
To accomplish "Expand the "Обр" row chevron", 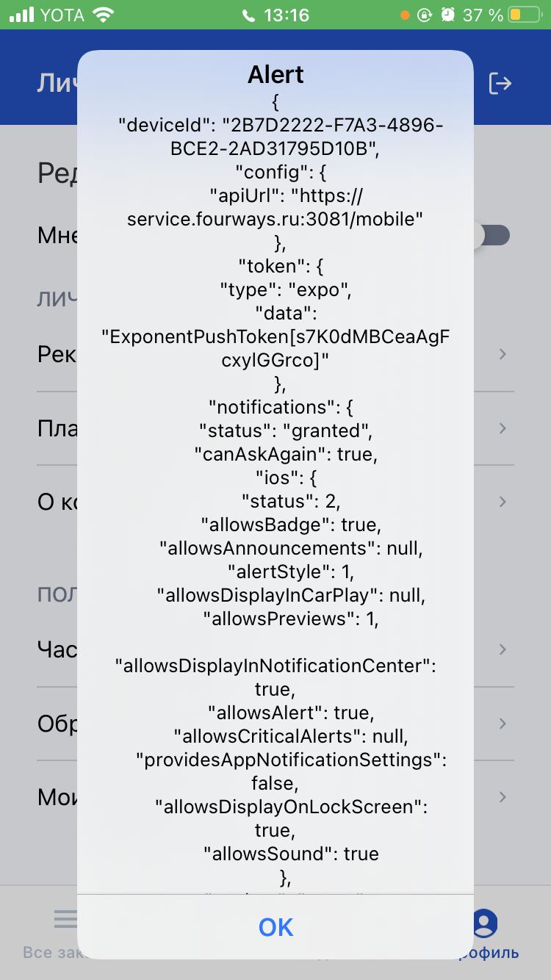I will click(503, 724).
